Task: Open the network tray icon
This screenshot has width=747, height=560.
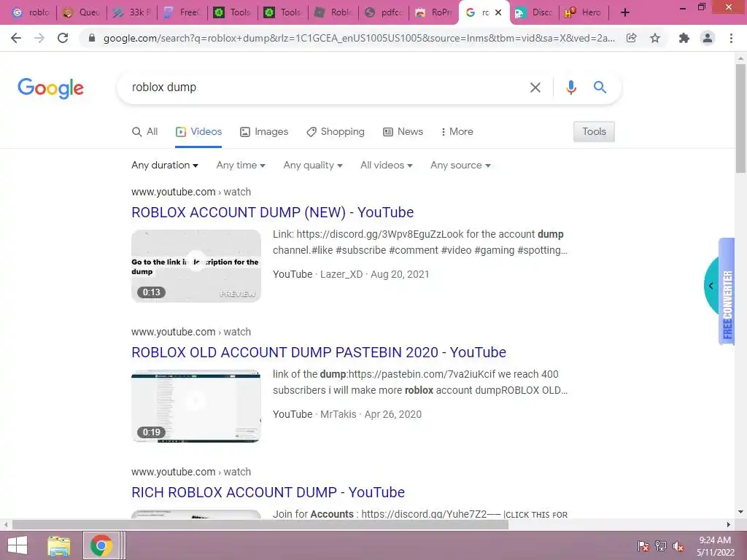Action: tap(661, 546)
